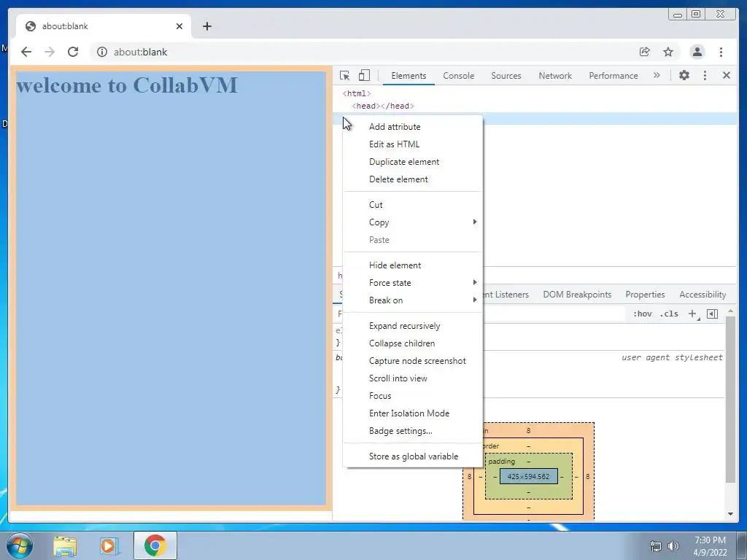Image resolution: width=747 pixels, height=560 pixels.
Task: Click the box model content size 425×594.562
Action: click(x=528, y=476)
